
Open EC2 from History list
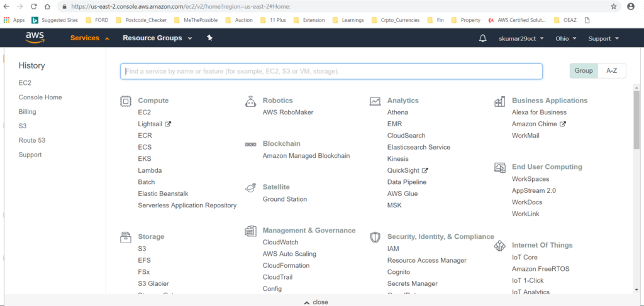click(x=25, y=83)
